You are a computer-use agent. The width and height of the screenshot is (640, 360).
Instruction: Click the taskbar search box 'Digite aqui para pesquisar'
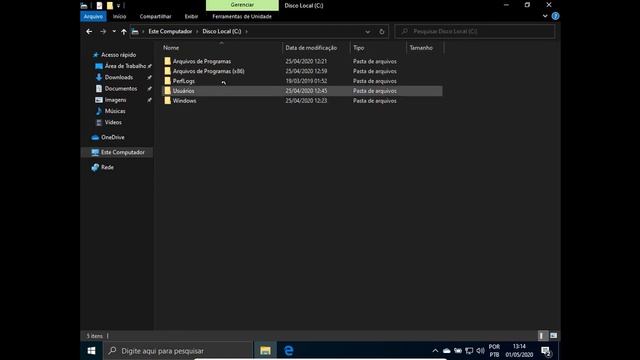pyautogui.click(x=178, y=351)
